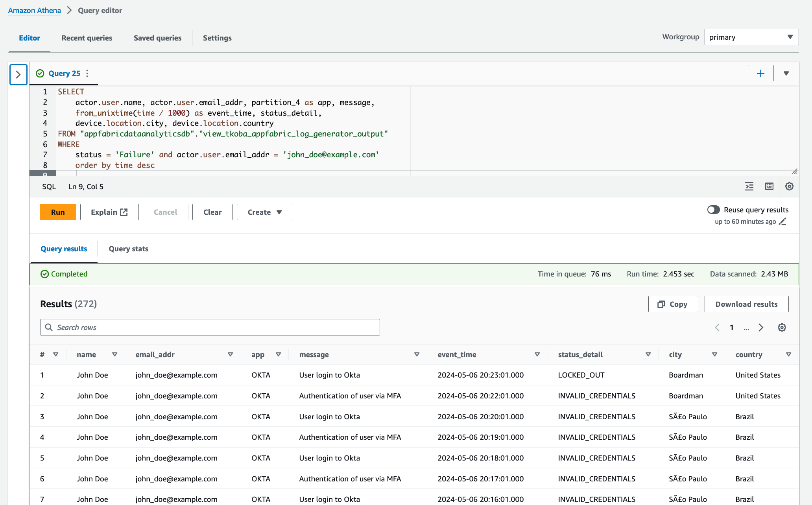Switch to the Query stats tab
The width and height of the screenshot is (812, 505).
coord(128,249)
